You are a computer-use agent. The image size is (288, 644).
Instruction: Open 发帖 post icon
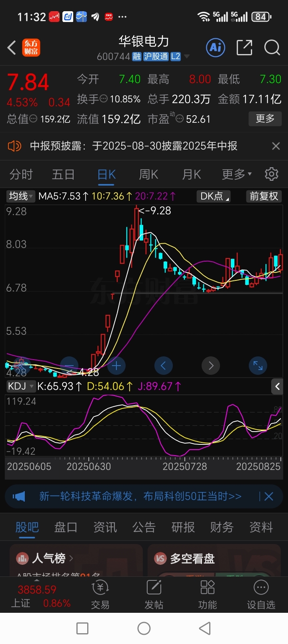click(154, 595)
